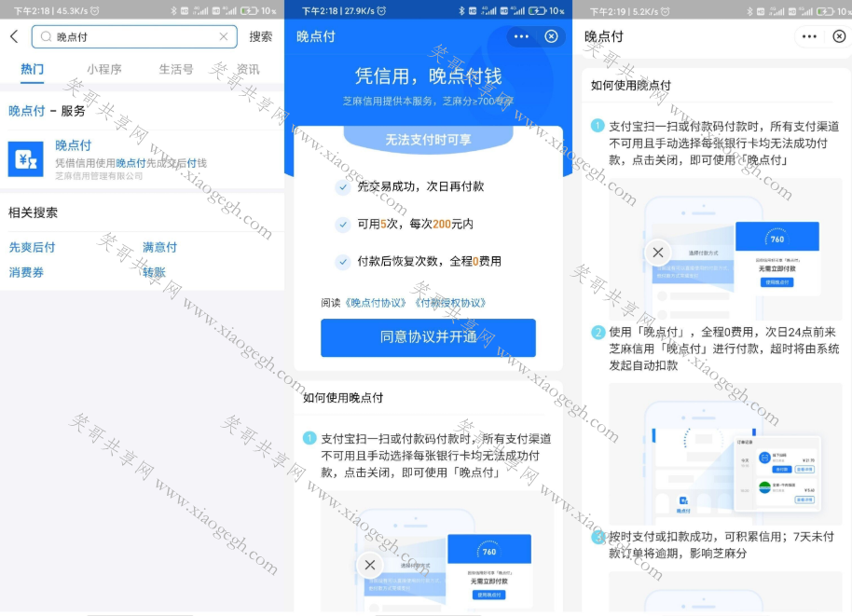Click related search 先爽后付
Screen dimensions: 852x616
32,247
